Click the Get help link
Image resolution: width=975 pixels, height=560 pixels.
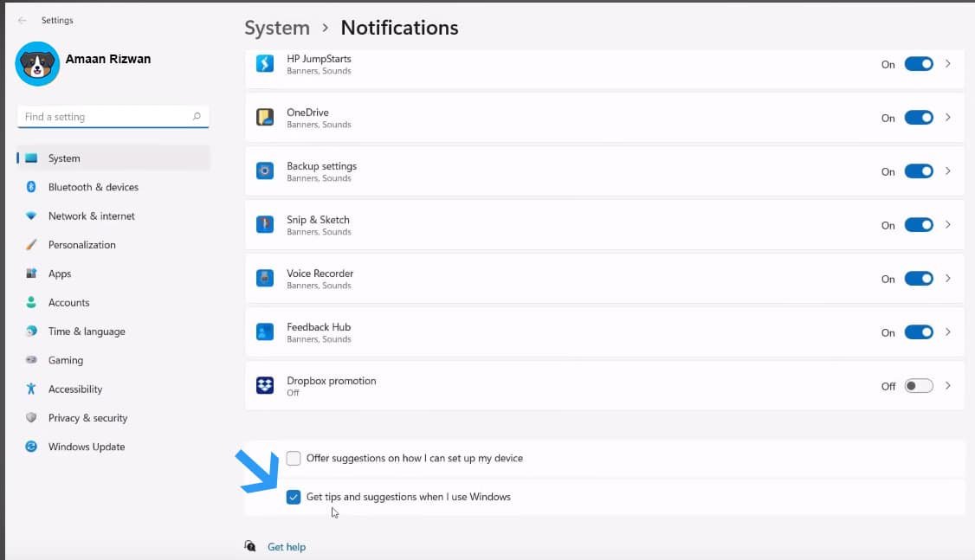pyautogui.click(x=286, y=546)
